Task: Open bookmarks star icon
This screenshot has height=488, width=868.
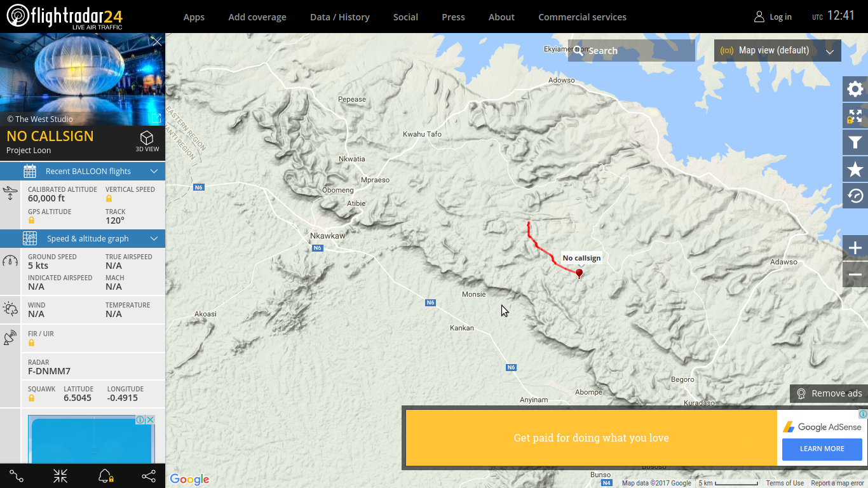Action: point(855,169)
